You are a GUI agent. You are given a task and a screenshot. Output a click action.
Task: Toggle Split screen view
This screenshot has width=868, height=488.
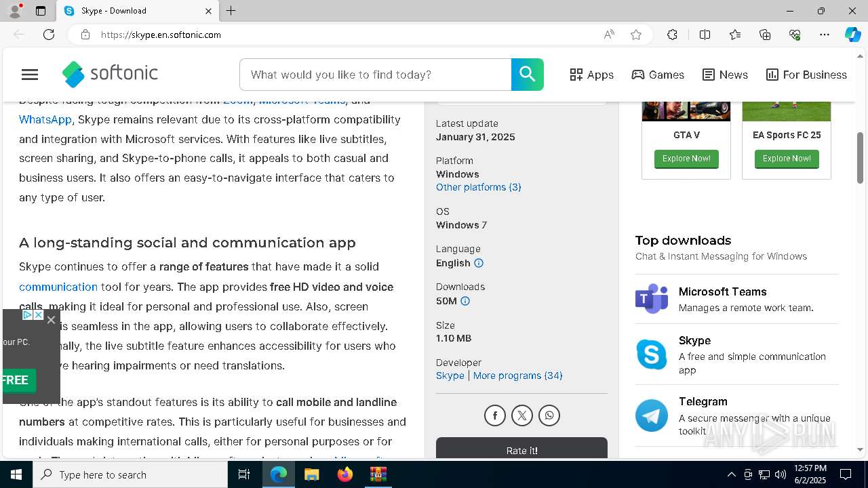point(705,35)
